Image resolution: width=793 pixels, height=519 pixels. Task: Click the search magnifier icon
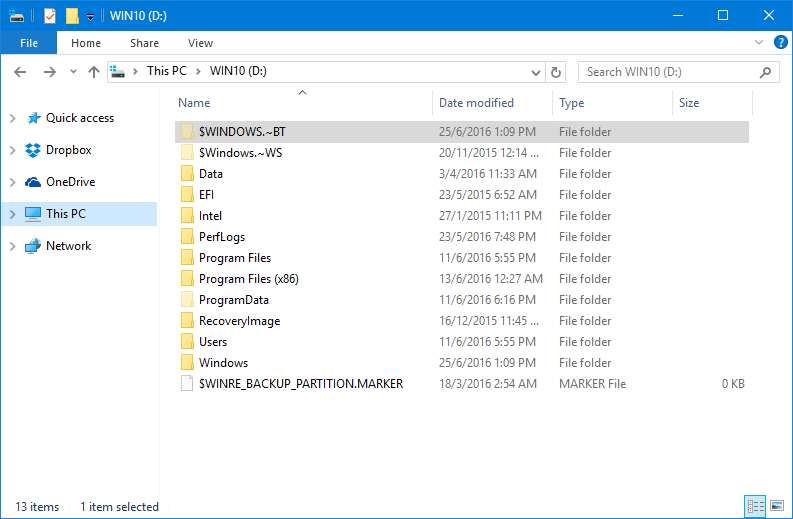pos(765,72)
